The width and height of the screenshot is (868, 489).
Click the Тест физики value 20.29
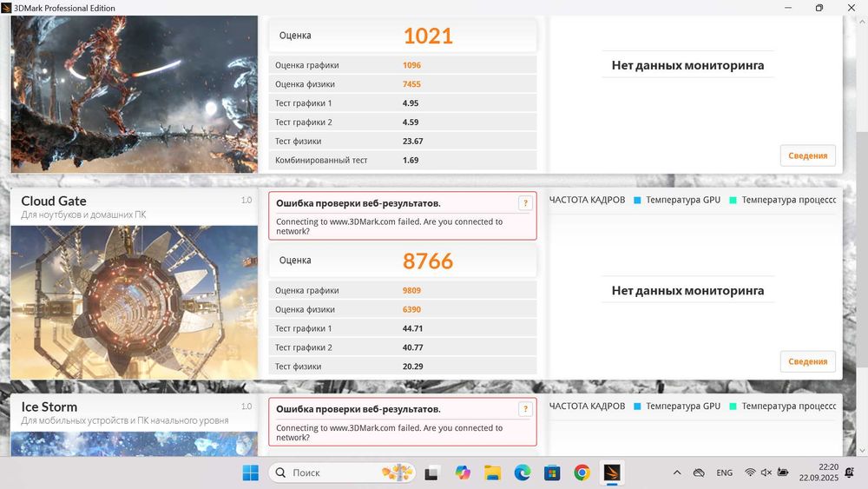(412, 367)
